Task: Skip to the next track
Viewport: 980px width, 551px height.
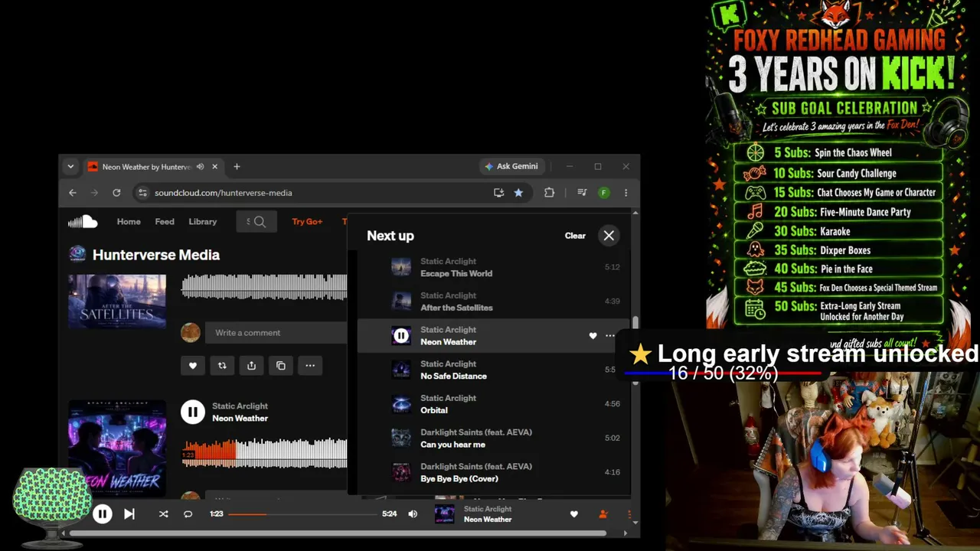Action: pyautogui.click(x=129, y=514)
